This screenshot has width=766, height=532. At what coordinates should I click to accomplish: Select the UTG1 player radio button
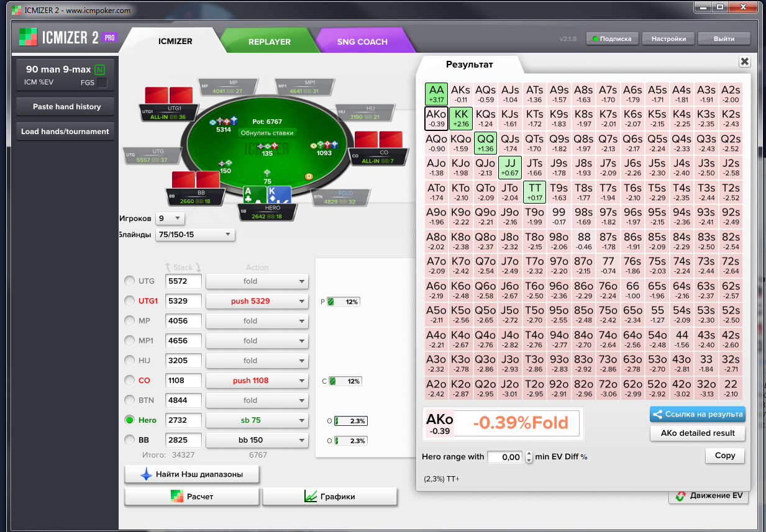pyautogui.click(x=130, y=301)
